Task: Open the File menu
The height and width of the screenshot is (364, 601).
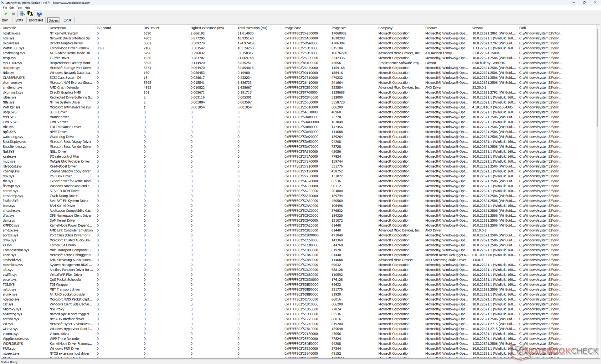Action: tap(5, 8)
